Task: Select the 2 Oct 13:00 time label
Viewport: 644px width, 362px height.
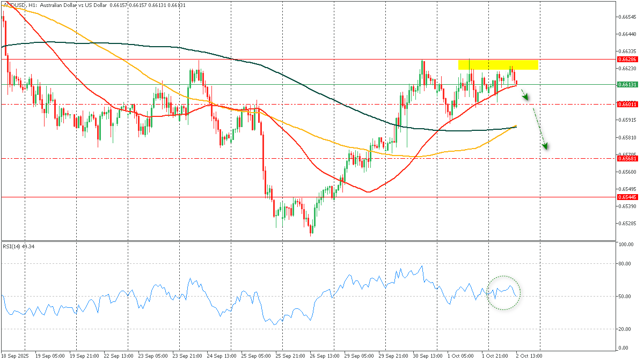Action: point(529,356)
